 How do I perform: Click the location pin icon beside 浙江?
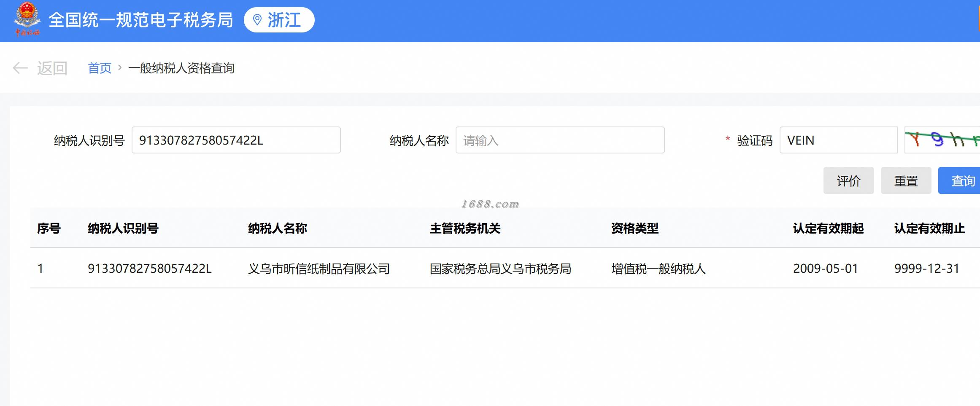[x=257, y=20]
